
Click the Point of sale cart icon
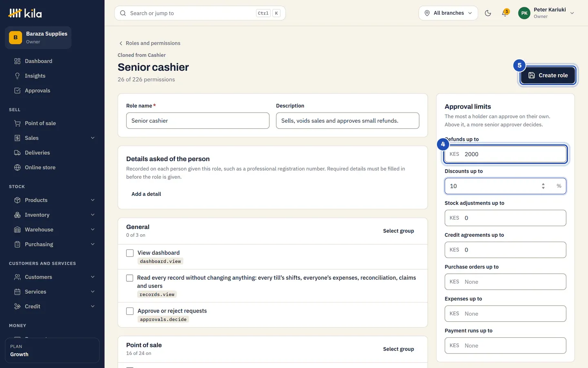[x=17, y=123]
